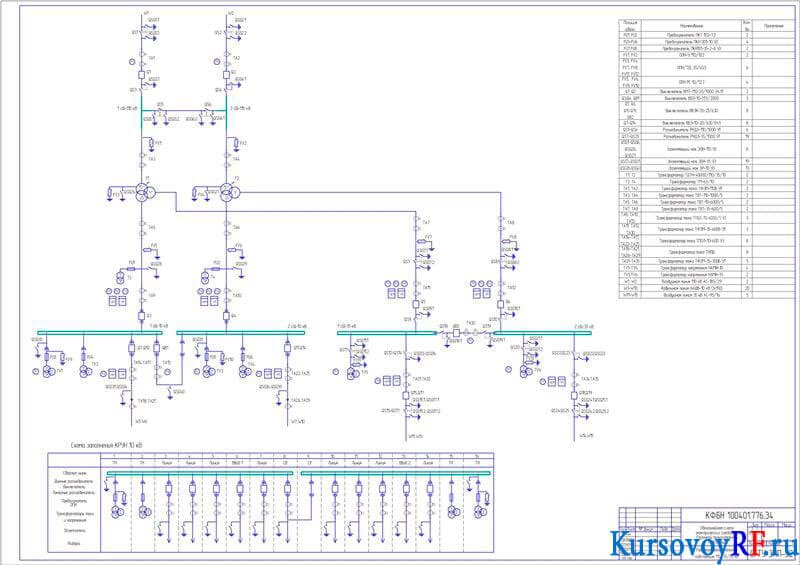Click the 'Сборные шины' row label
800x565 pixels.
(x=74, y=474)
